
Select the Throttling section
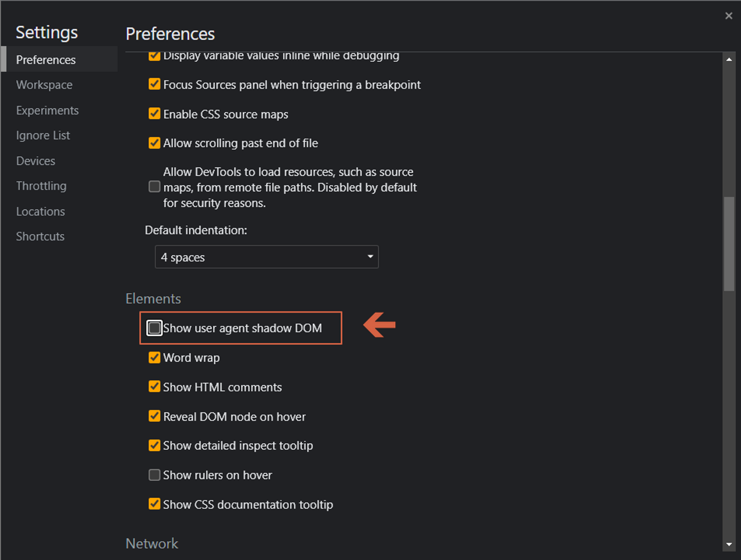(x=41, y=186)
